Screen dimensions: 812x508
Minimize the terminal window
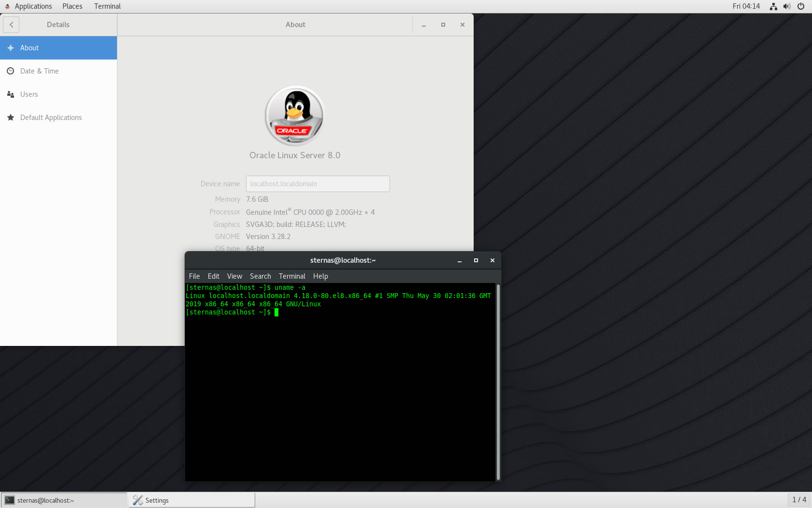(x=460, y=260)
